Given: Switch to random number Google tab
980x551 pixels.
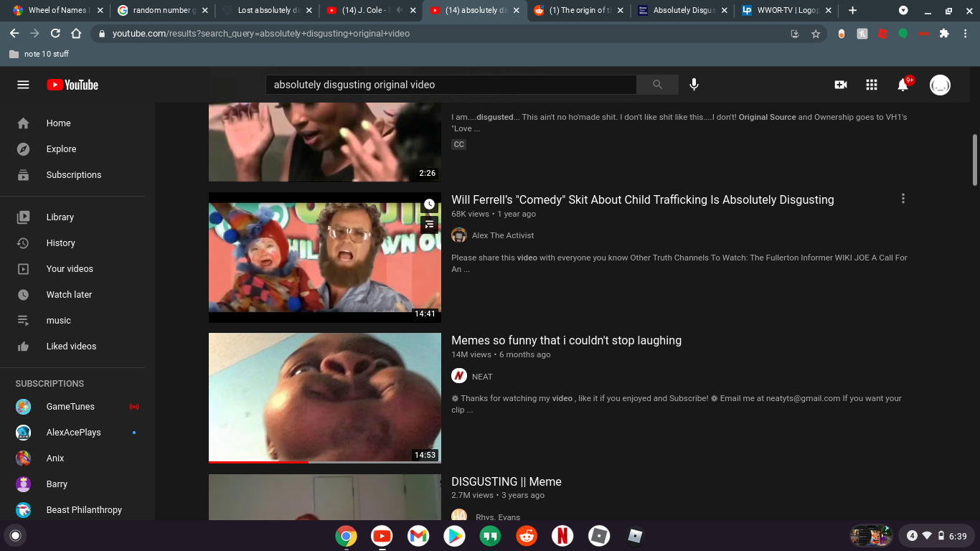Looking at the screenshot, I should [x=163, y=10].
